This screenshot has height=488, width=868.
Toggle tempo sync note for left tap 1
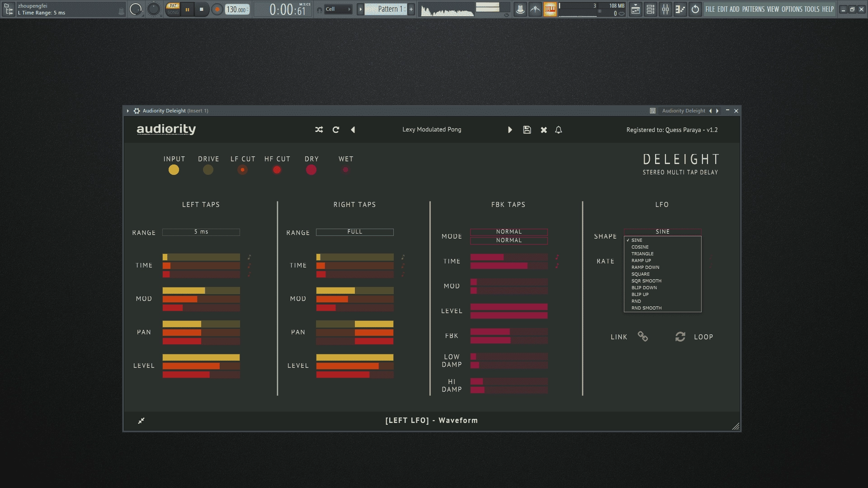249,257
